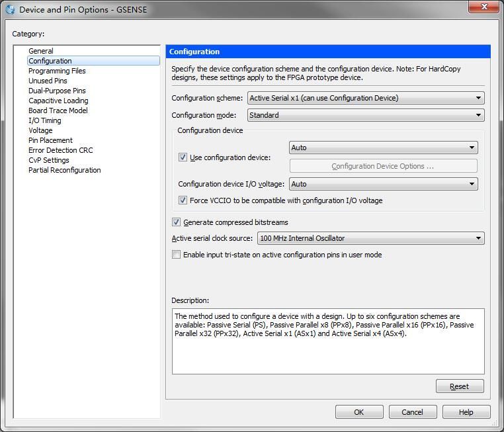This screenshot has width=504, height=432.
Task: Open Active serial clock source dropdown
Action: point(371,238)
